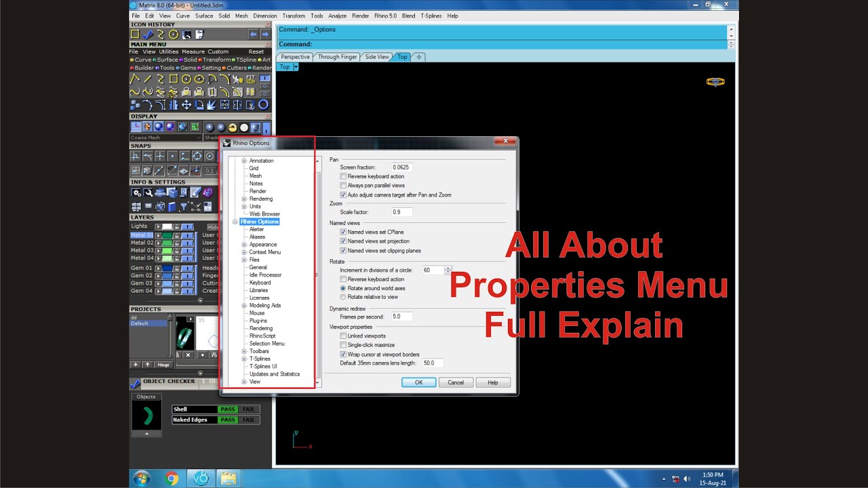Go forward with Icon History right arrow
The width and height of the screenshot is (868, 488).
pos(265,34)
